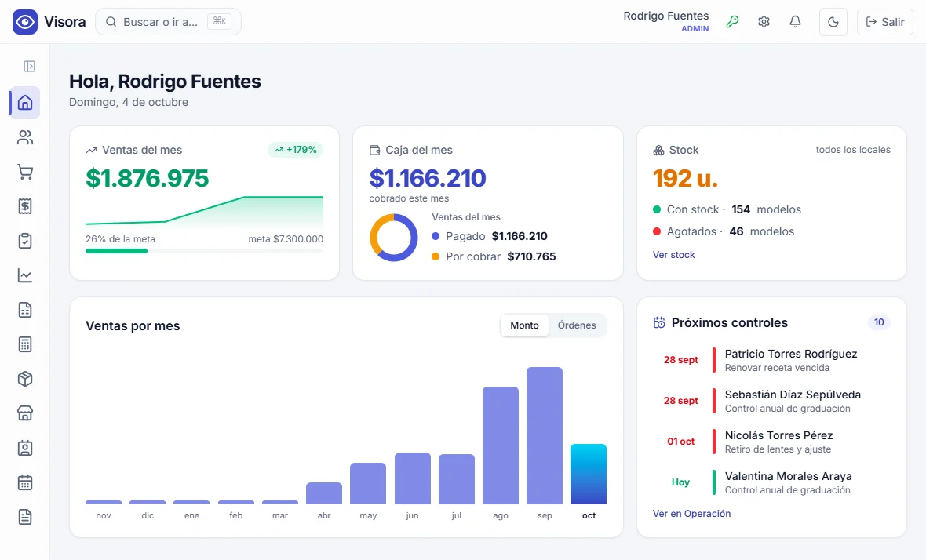This screenshot has width=926, height=560.
Task: Switch the chart to the Monto tab
Action: pyautogui.click(x=524, y=325)
